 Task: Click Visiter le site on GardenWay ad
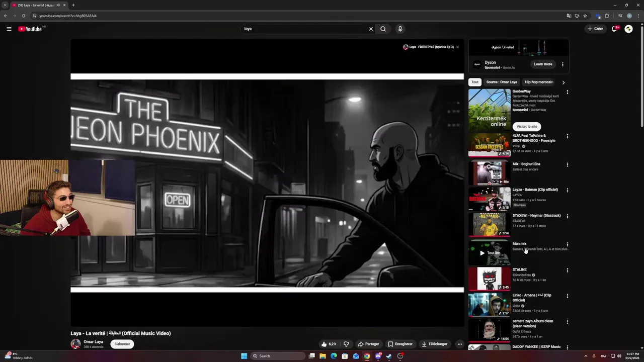[x=527, y=126]
